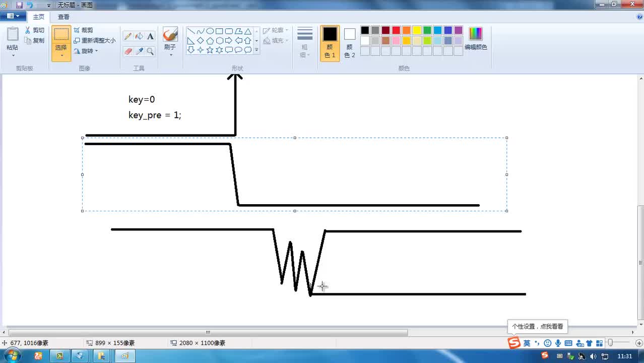Choose the Pentagon shape
The height and width of the screenshot is (363, 644).
point(210,40)
